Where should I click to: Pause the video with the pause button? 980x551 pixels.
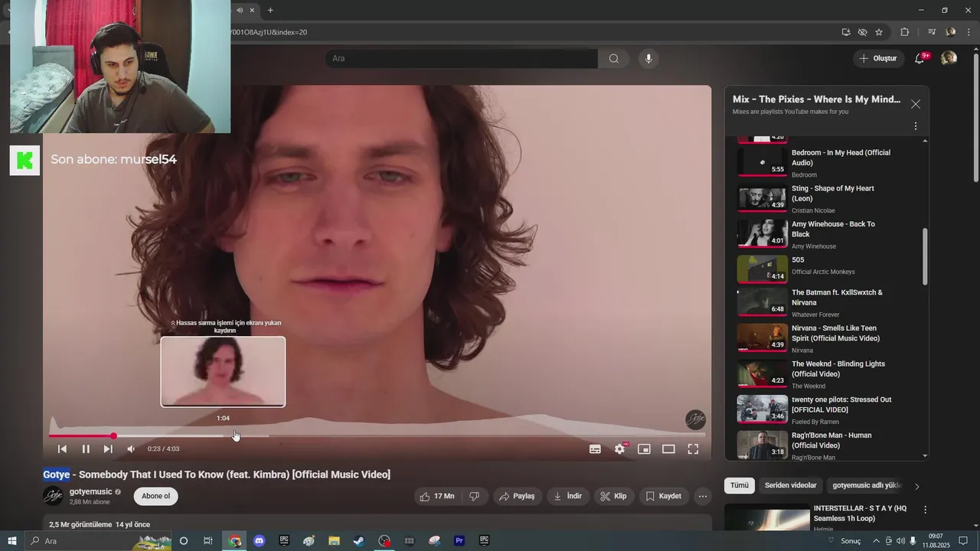86,449
